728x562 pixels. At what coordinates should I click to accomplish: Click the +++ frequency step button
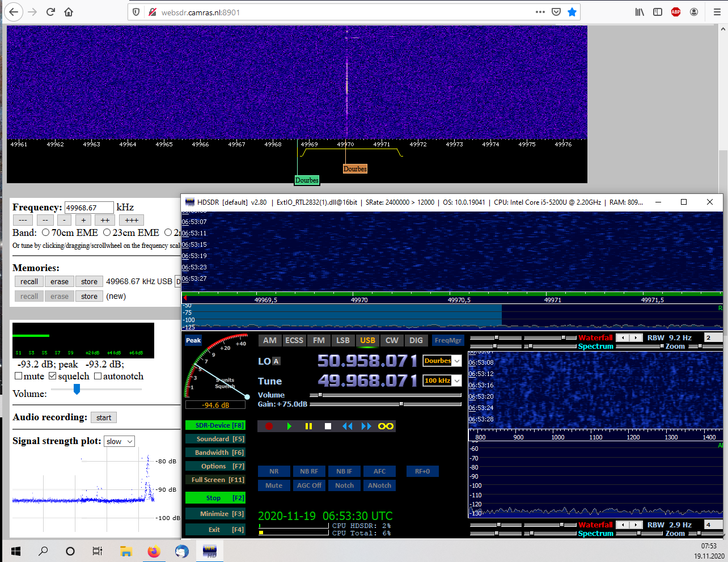132,220
